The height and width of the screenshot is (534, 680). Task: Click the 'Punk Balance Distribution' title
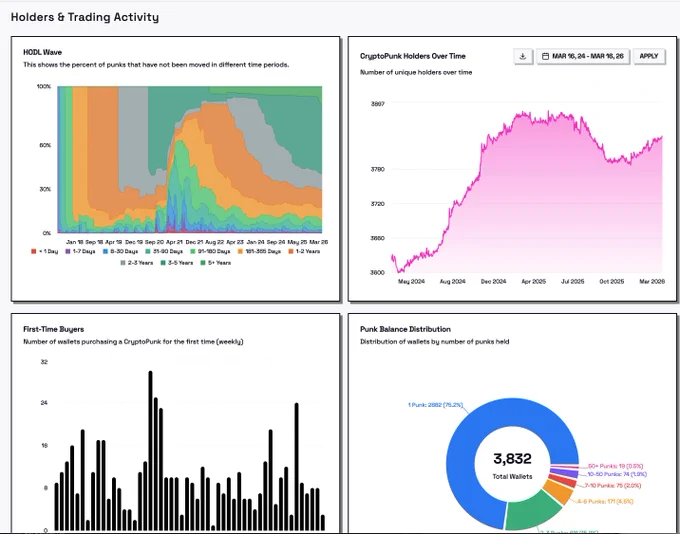405,329
